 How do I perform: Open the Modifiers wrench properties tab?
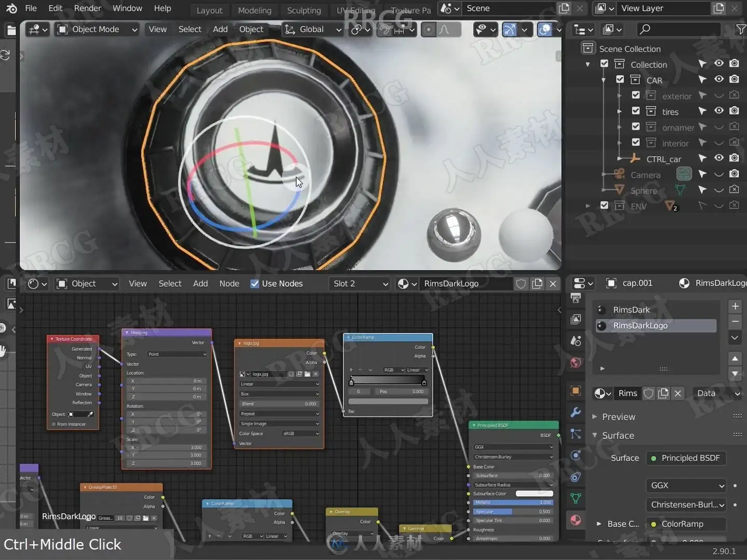pos(576,412)
